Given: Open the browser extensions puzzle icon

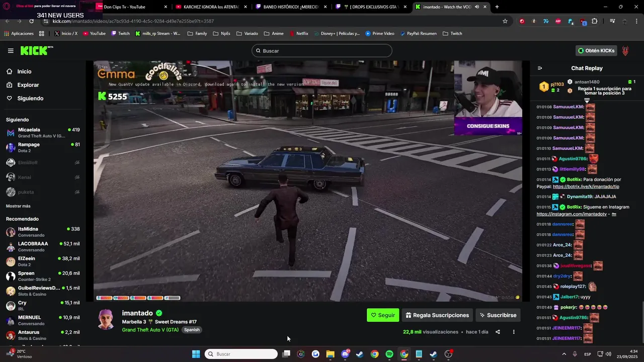Looking at the screenshot, I should [595, 21].
